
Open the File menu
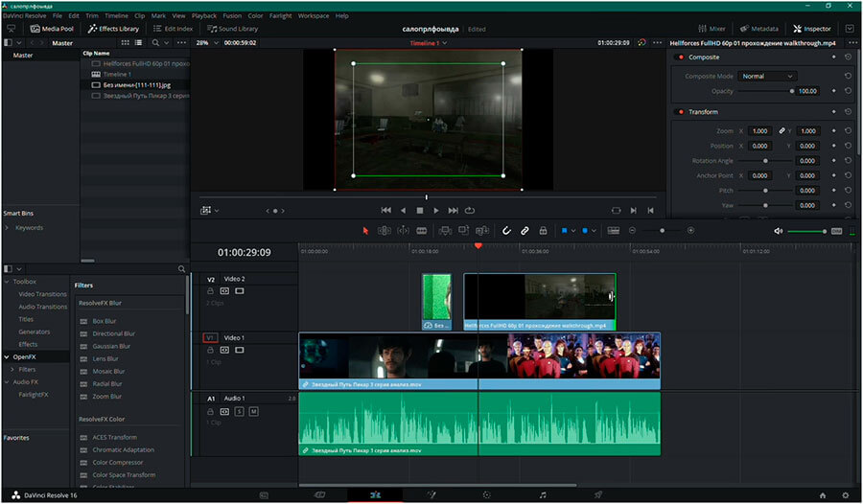coord(58,16)
